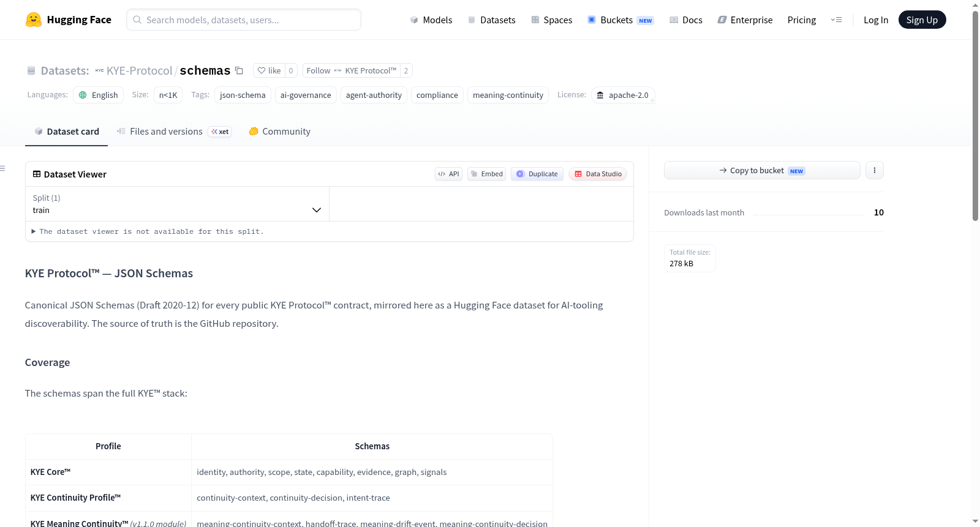
Task: Click the page vertical scrollbar thumb
Action: [975, 115]
